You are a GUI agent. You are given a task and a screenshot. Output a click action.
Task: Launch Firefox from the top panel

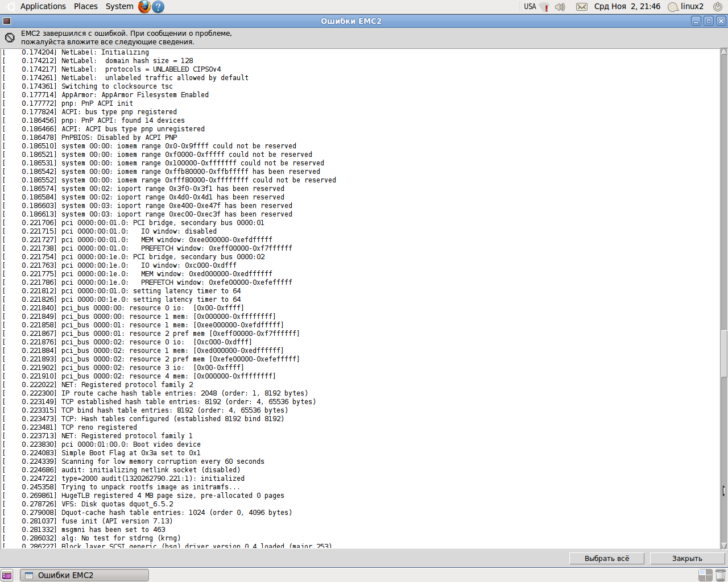(144, 7)
